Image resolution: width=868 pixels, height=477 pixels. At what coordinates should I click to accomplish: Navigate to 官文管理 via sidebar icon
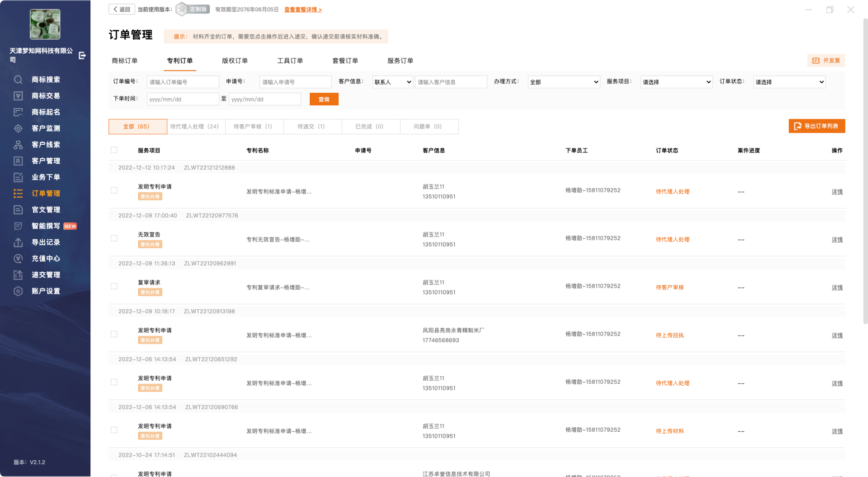[45, 209]
